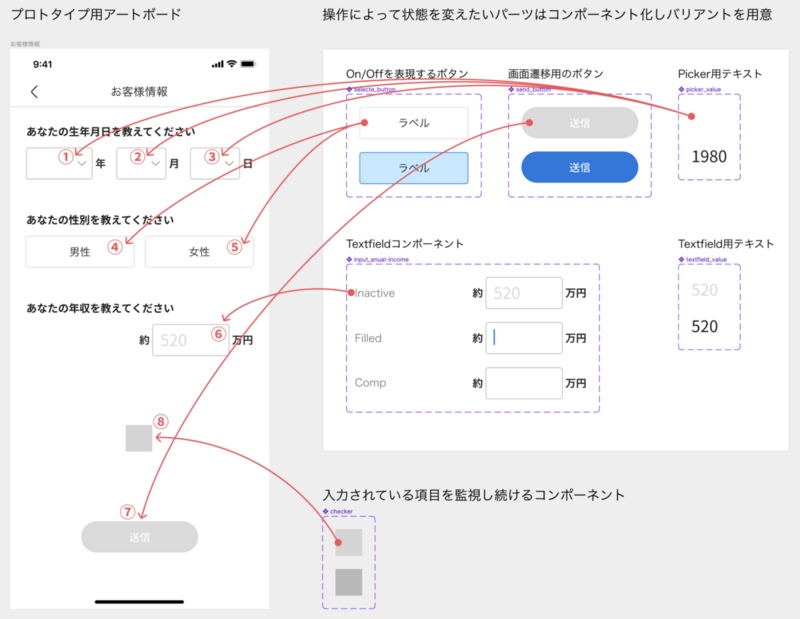Tap the back chevron in the お客様情報 header

click(x=34, y=92)
